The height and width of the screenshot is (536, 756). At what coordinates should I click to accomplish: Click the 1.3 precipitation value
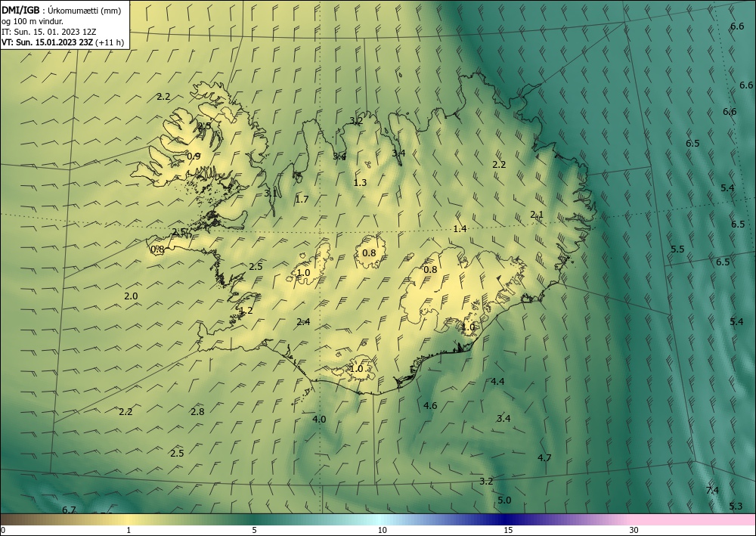tap(360, 183)
